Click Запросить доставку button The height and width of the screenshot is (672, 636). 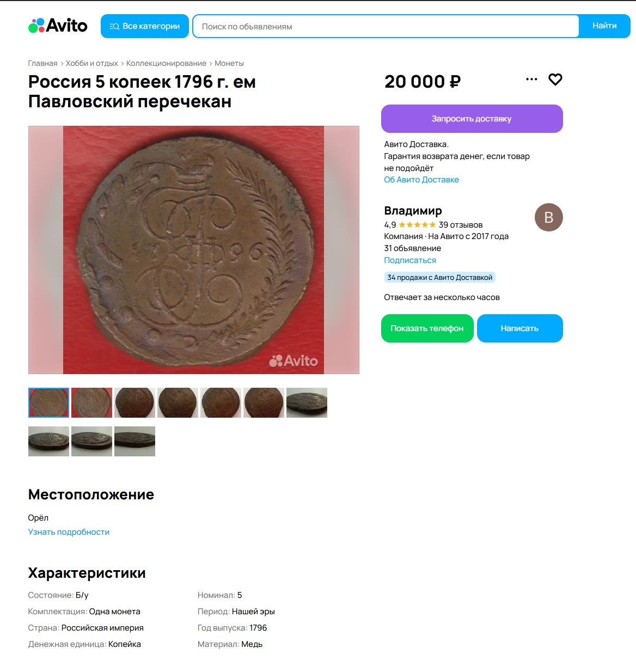pyautogui.click(x=472, y=119)
